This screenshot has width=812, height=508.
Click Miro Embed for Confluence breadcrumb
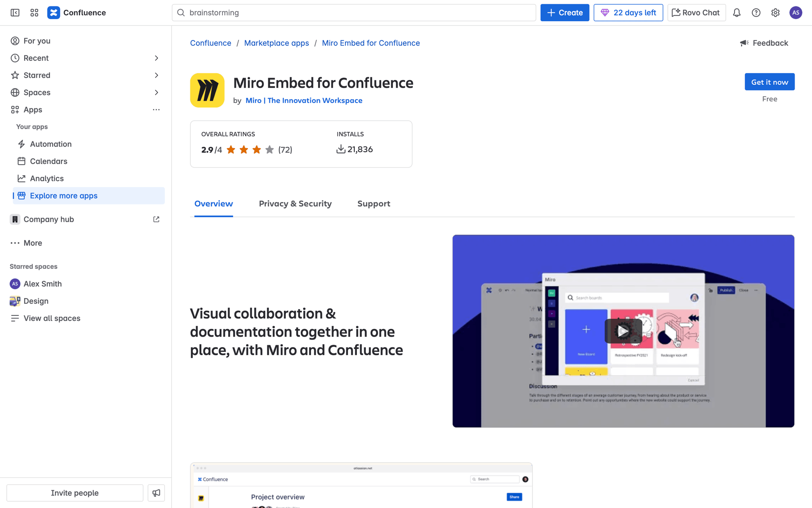click(x=371, y=43)
